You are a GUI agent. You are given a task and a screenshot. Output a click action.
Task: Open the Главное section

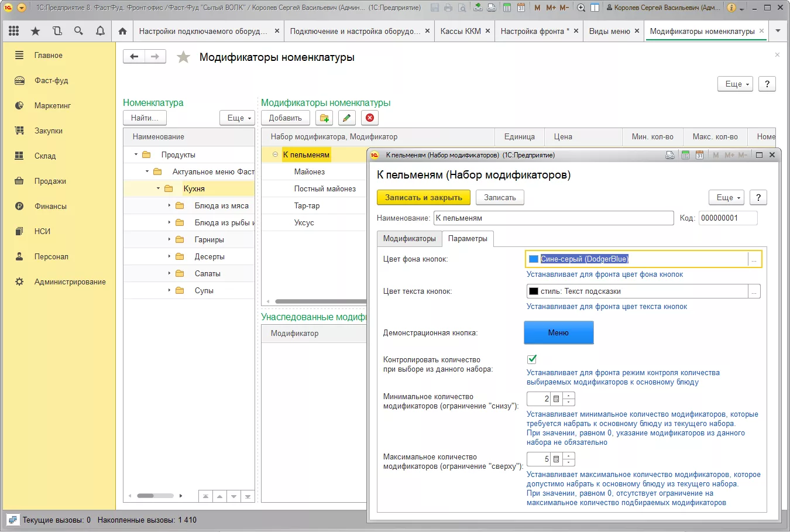[49, 55]
